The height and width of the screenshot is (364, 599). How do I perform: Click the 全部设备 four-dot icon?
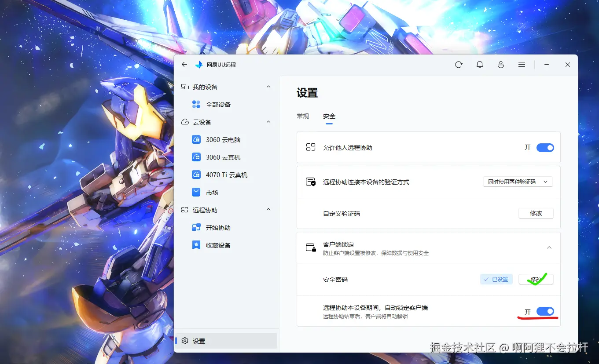click(196, 105)
